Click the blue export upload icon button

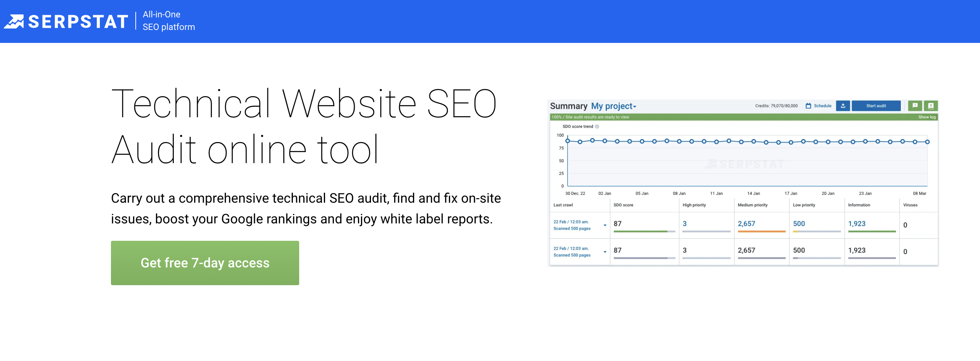843,106
